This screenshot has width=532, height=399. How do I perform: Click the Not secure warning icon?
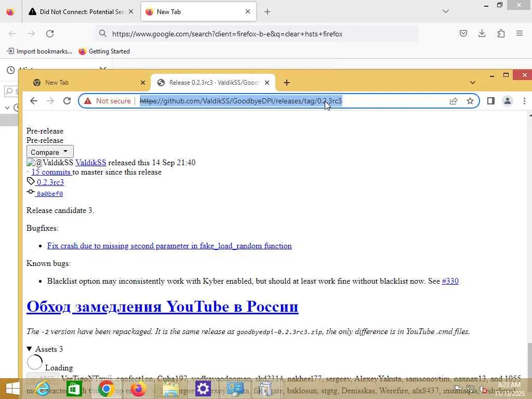click(88, 101)
